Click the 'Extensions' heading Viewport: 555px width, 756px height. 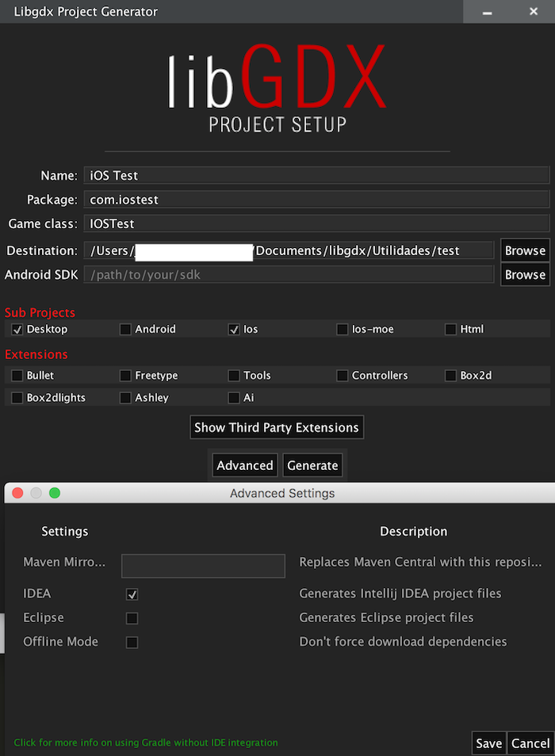click(x=36, y=354)
